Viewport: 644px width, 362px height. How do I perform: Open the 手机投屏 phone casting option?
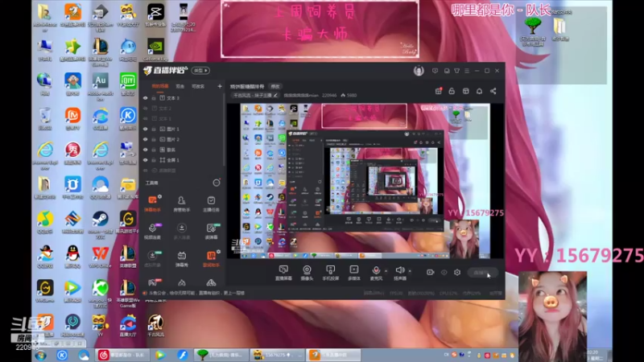[x=330, y=273]
